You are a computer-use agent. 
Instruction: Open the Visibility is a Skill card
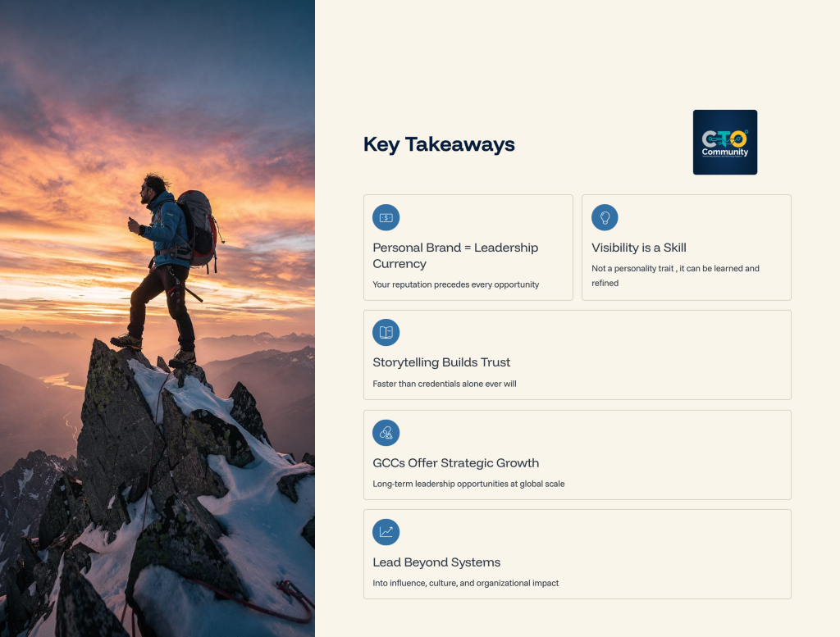[x=686, y=247]
